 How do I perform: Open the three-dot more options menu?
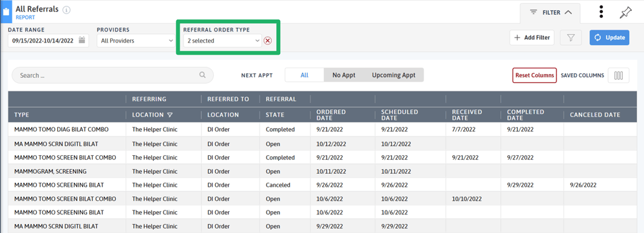pos(601,12)
